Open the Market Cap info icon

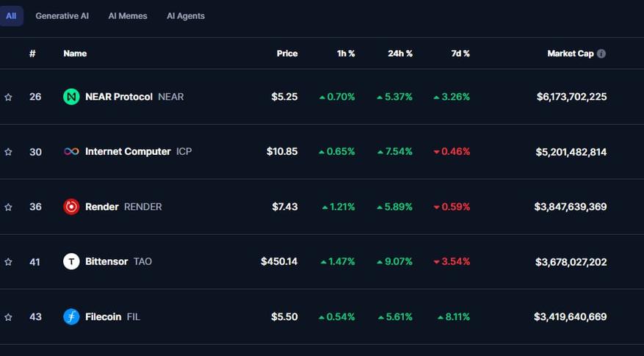pos(601,54)
